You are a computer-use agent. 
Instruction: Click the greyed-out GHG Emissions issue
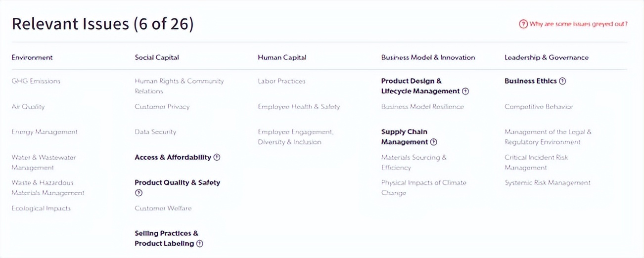coord(36,81)
